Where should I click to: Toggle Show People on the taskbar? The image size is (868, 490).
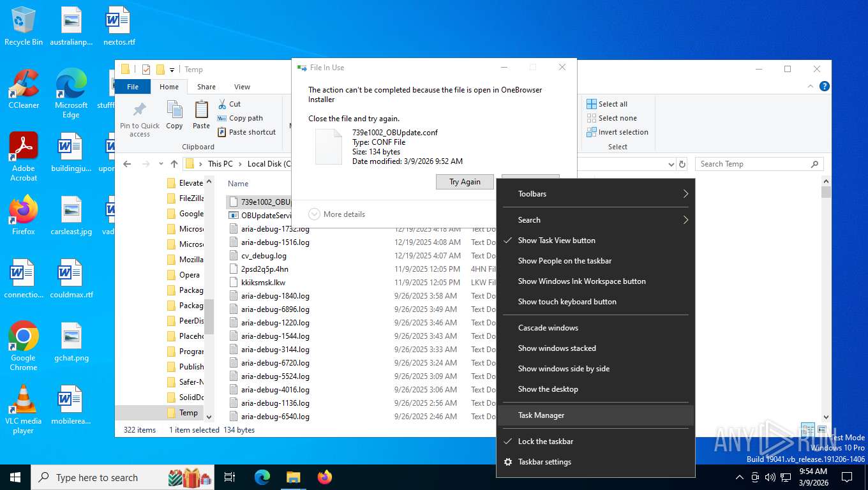coord(595,261)
